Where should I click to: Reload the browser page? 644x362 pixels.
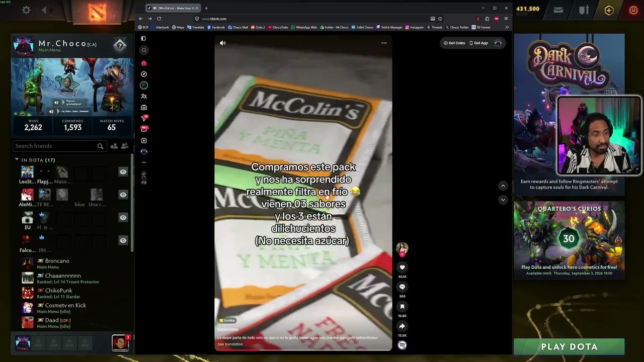[x=159, y=19]
